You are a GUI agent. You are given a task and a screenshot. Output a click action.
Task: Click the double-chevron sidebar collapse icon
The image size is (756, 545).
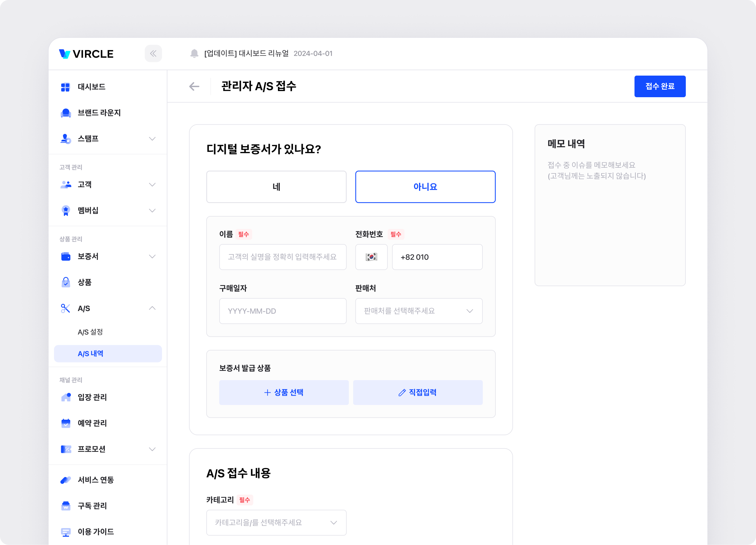[x=153, y=54]
